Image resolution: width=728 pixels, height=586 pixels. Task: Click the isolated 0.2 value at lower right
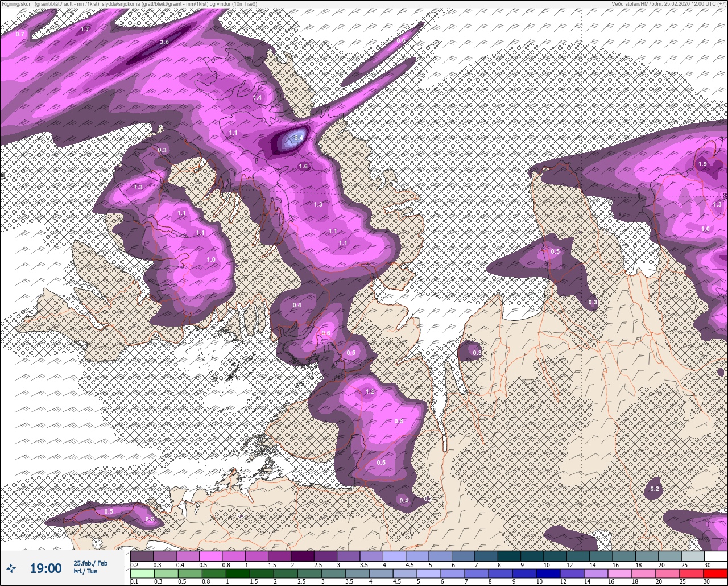(655, 489)
